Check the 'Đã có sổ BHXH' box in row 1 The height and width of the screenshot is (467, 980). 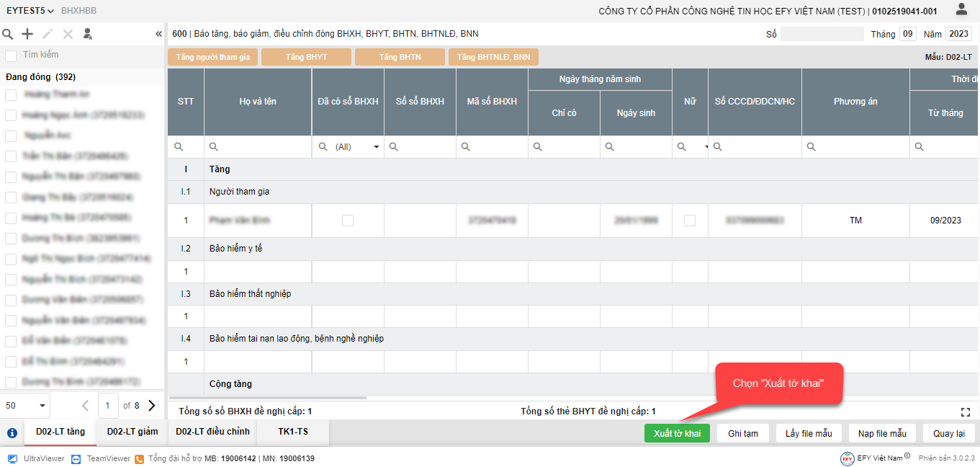(348, 221)
